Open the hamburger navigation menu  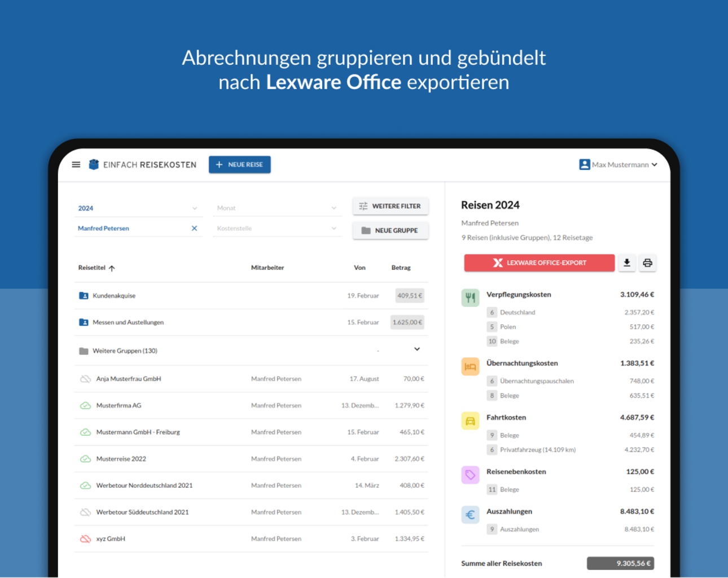coord(76,165)
